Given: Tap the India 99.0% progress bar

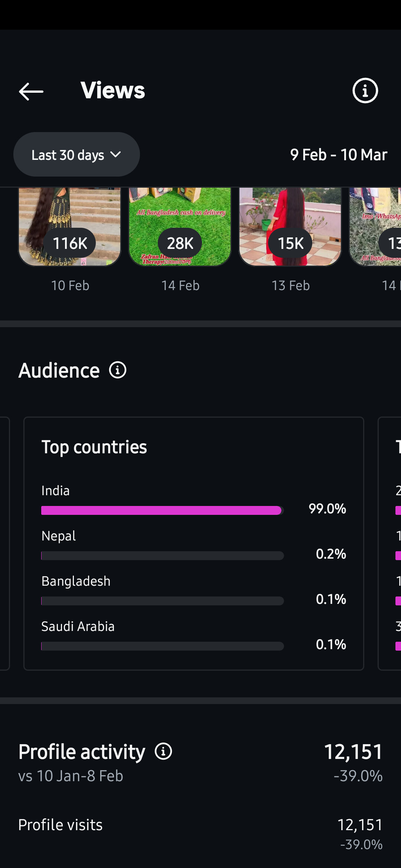Looking at the screenshot, I should point(162,510).
